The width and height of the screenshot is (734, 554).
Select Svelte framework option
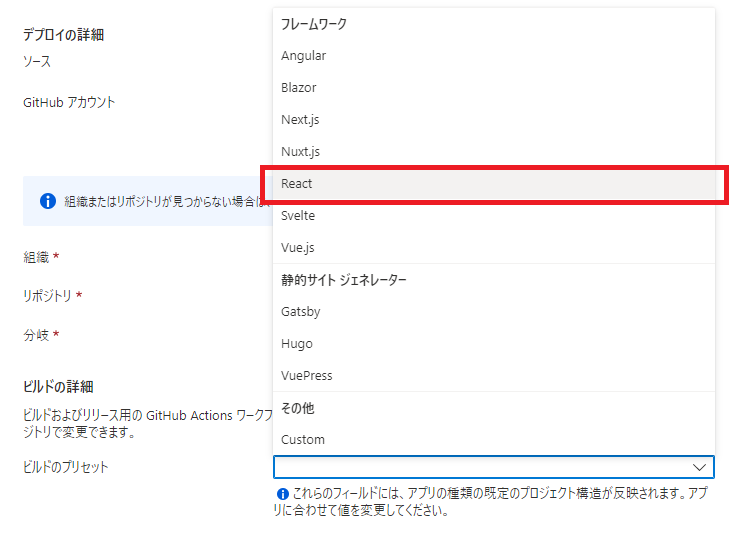click(494, 215)
